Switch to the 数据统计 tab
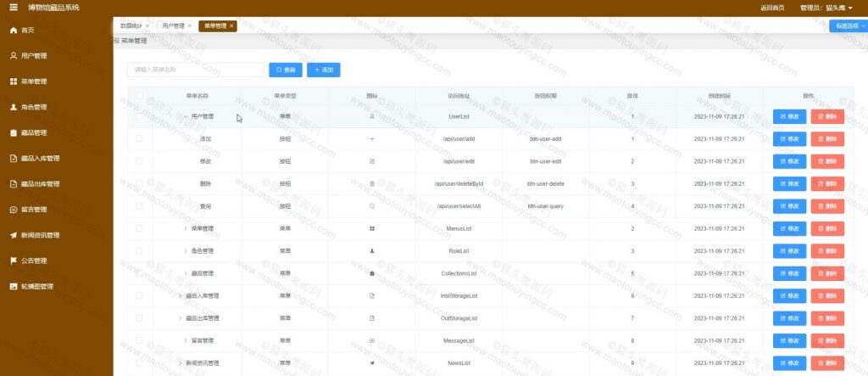Viewport: 868px width, 376px height. pyautogui.click(x=132, y=26)
